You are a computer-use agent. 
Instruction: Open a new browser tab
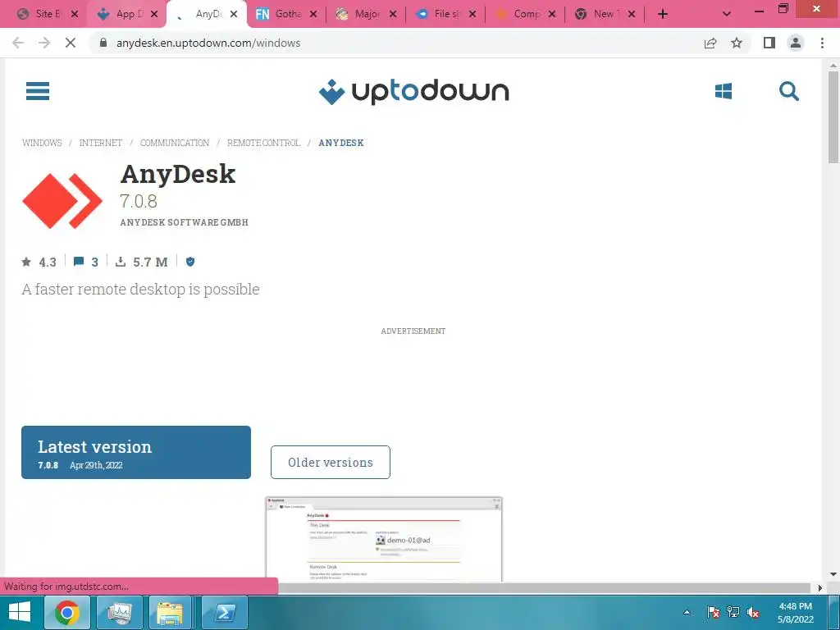pyautogui.click(x=663, y=14)
